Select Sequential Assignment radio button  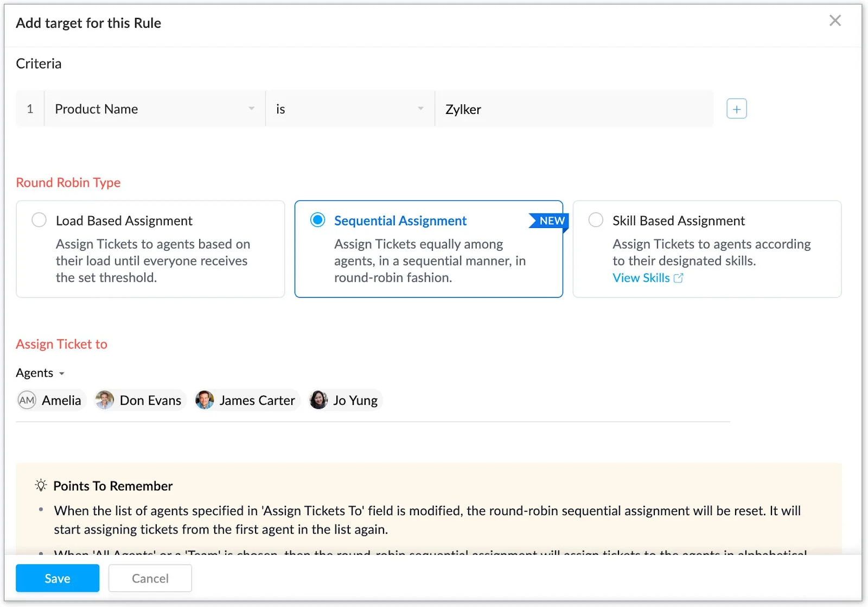pos(317,220)
